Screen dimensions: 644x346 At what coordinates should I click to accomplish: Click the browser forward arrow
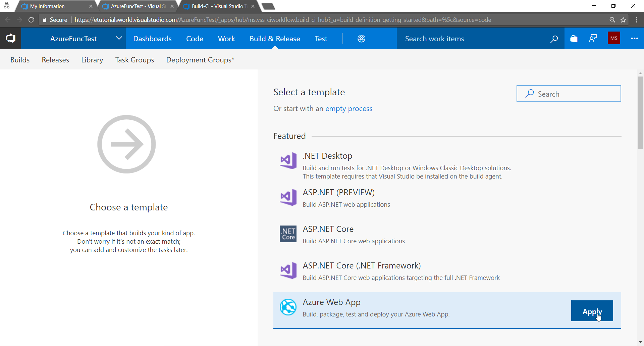pos(19,20)
